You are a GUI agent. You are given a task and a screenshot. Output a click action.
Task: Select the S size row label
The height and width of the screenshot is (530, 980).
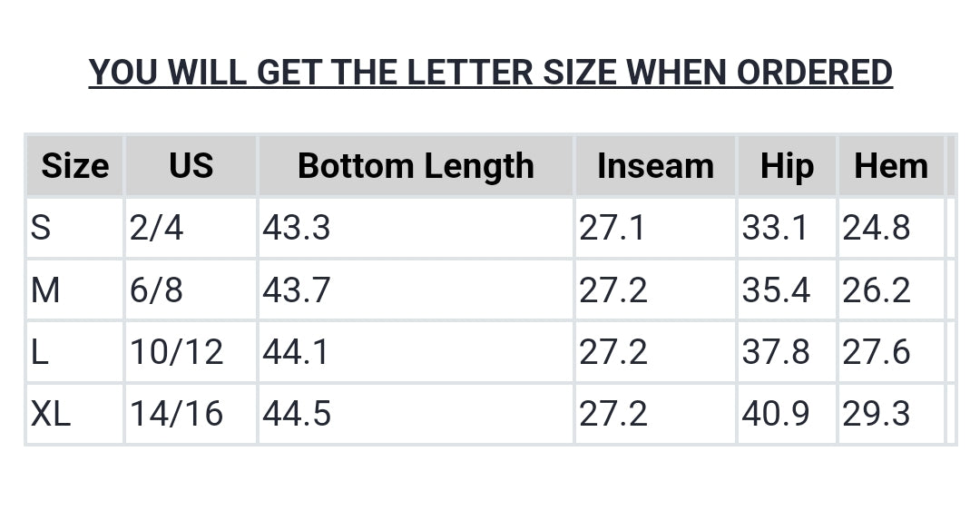[41, 228]
